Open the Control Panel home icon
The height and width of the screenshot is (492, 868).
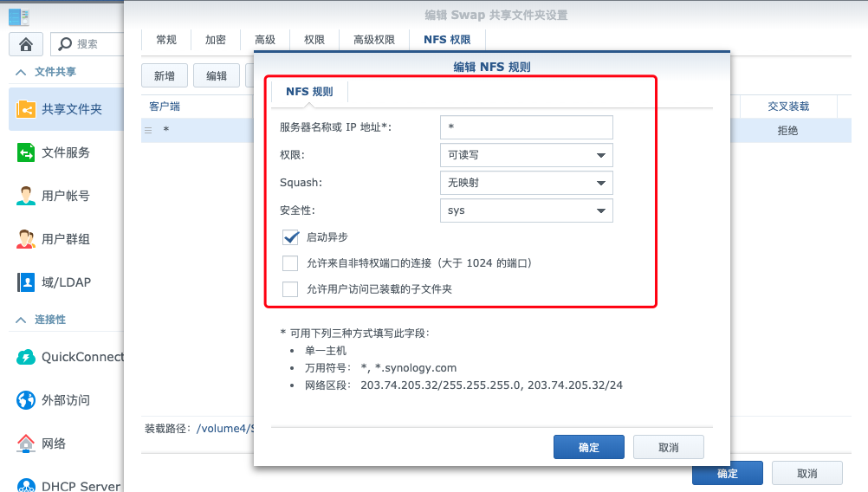click(x=26, y=43)
